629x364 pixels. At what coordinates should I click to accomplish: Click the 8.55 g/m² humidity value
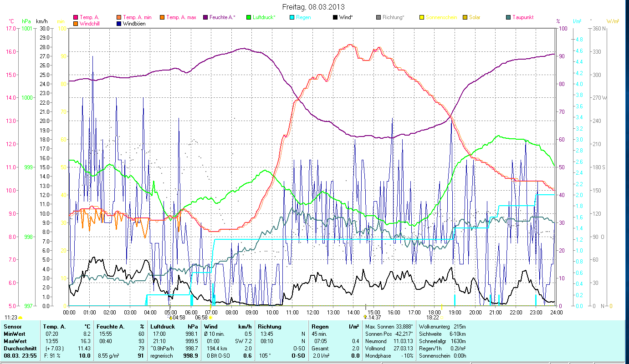pyautogui.click(x=109, y=356)
